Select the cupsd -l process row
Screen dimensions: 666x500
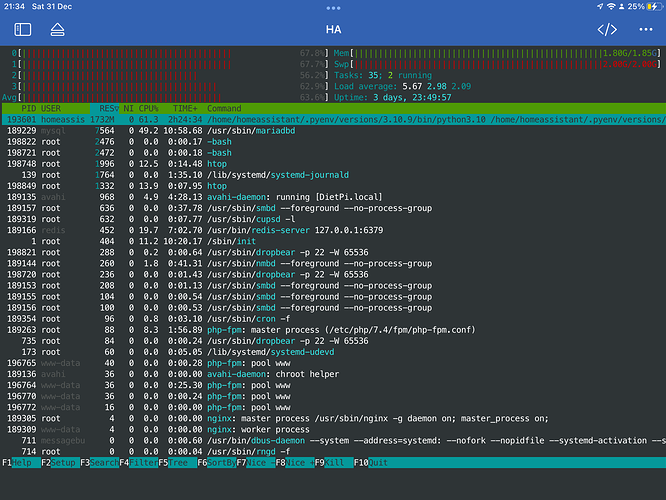point(333,219)
